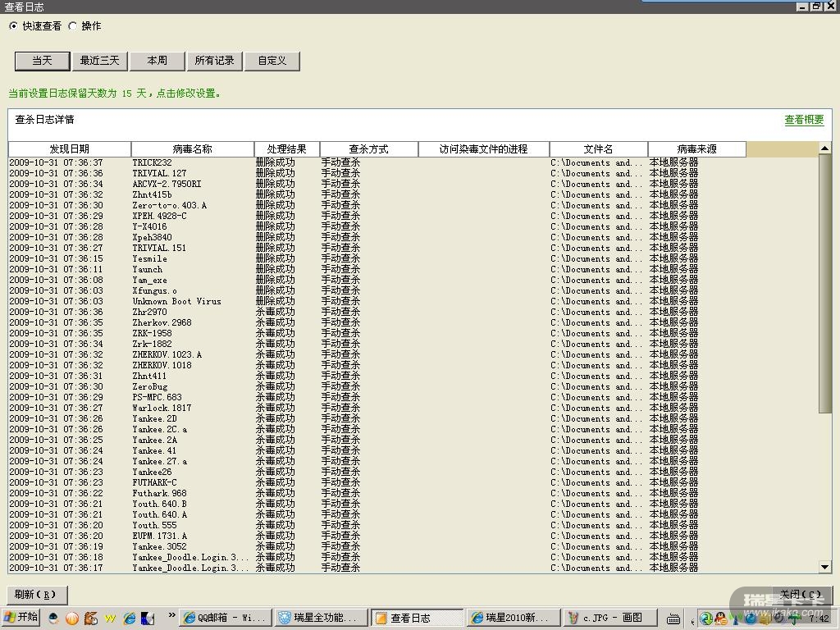The height and width of the screenshot is (630, 840).
Task: Click the 刷新(R) refresh button
Action: [x=36, y=595]
